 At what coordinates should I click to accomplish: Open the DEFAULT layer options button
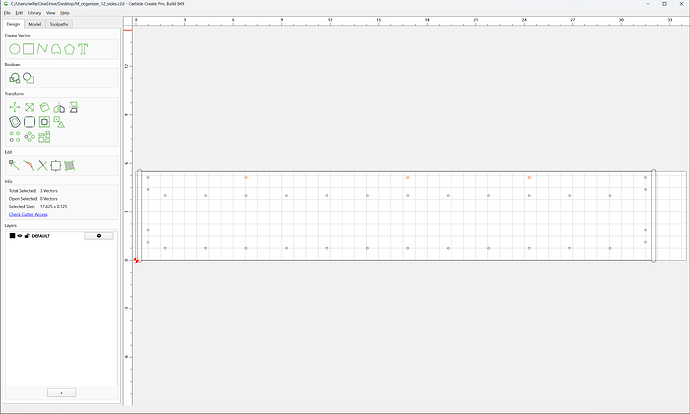click(99, 236)
